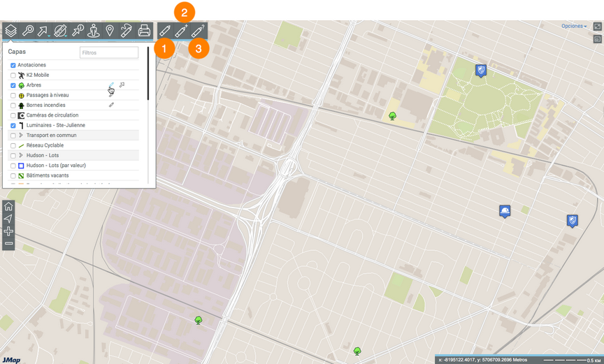
Task: Enable the Caméras de circulation layer
Action: tap(13, 115)
